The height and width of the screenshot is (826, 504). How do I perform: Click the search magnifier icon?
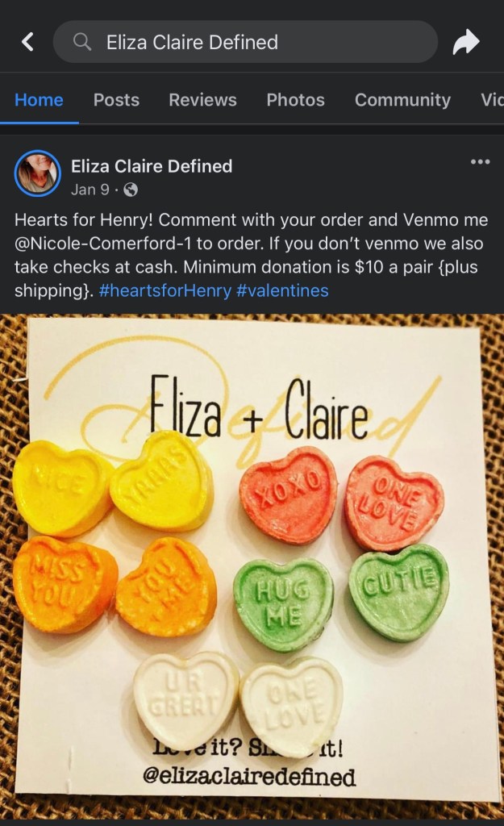click(82, 42)
